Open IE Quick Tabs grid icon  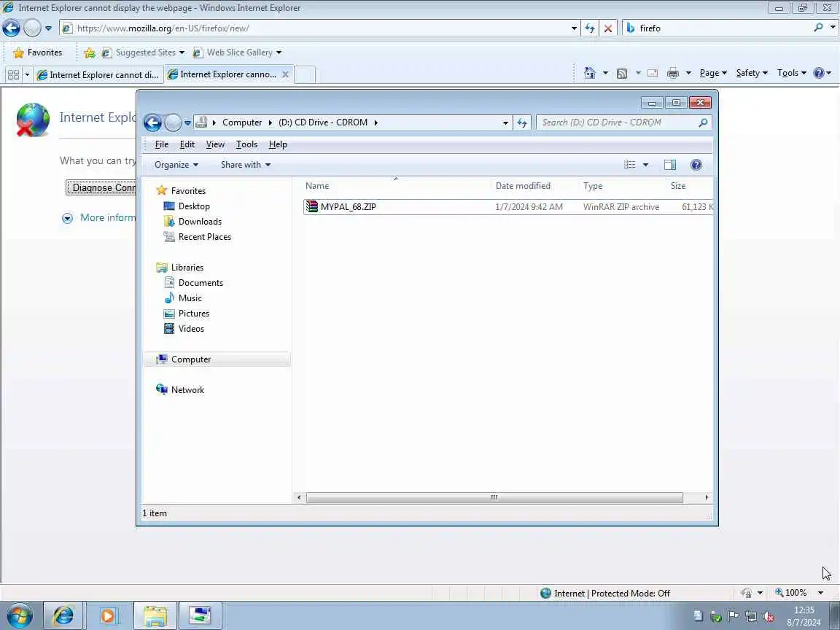coord(13,75)
